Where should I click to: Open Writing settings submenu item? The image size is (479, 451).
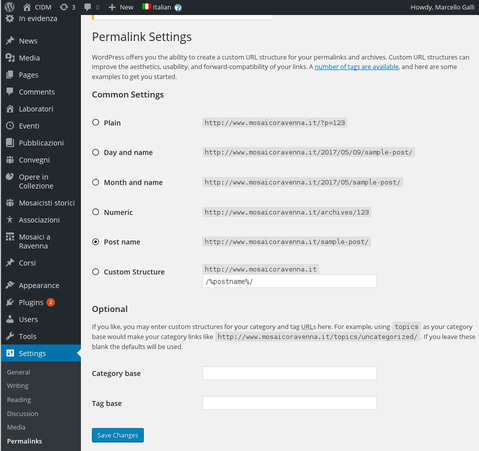point(18,386)
